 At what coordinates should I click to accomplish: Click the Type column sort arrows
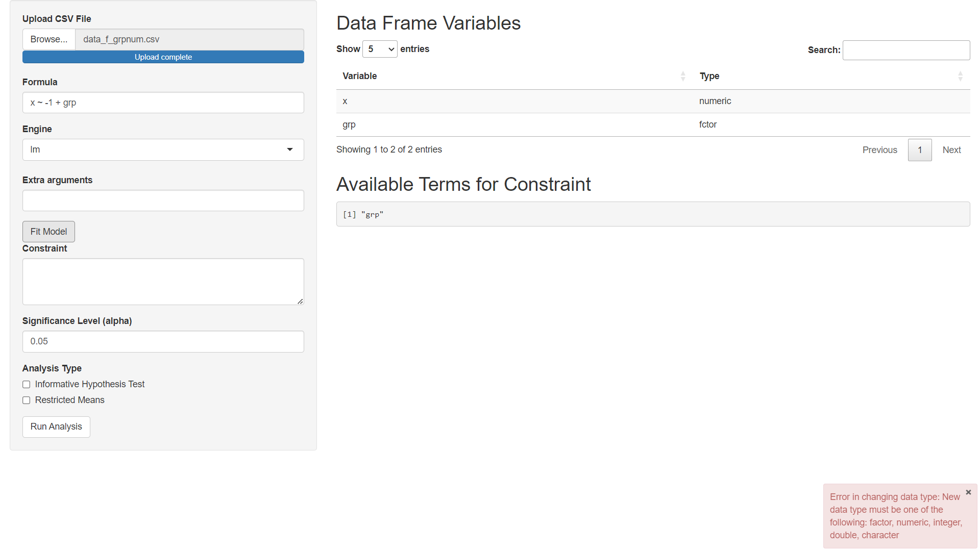(960, 77)
